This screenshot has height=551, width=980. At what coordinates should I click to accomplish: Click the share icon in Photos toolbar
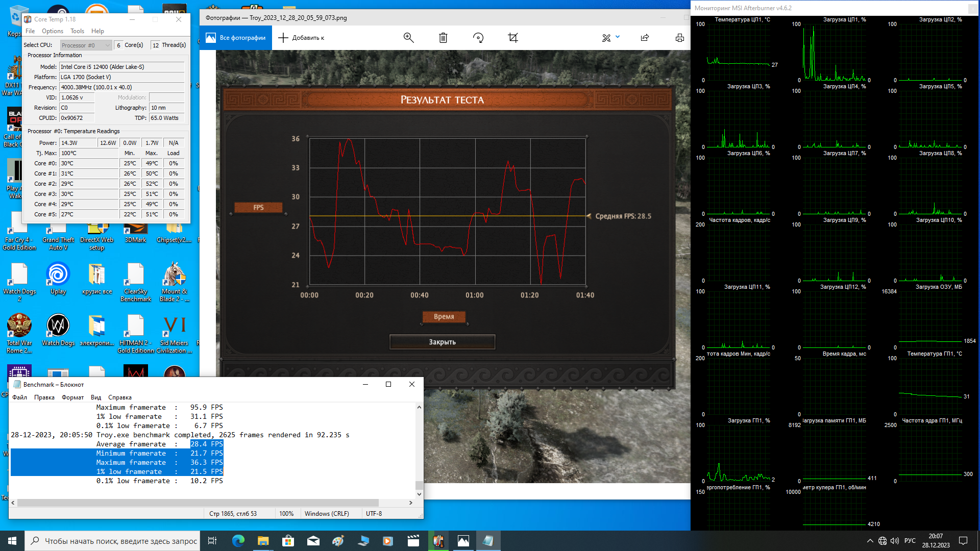tap(645, 38)
